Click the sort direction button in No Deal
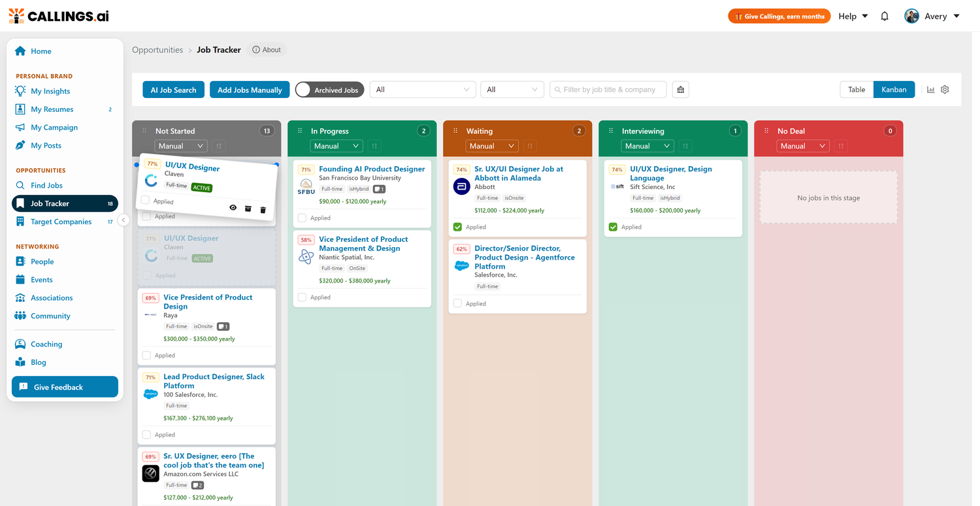 click(x=841, y=146)
